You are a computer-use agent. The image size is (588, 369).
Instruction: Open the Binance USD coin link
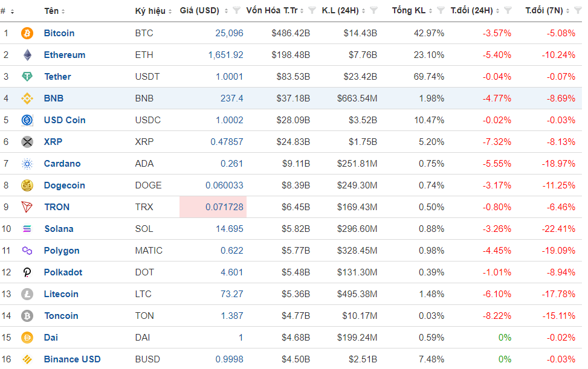pos(72,359)
